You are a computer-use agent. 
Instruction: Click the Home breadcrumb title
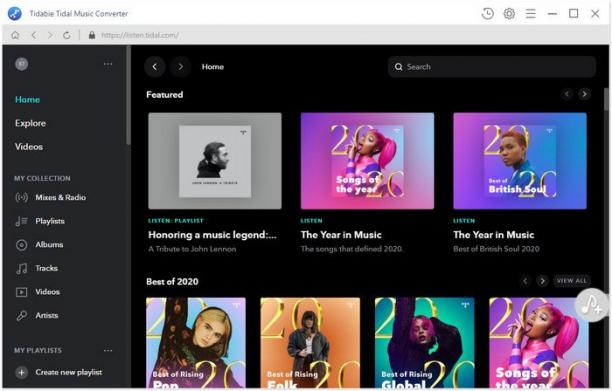[213, 67]
